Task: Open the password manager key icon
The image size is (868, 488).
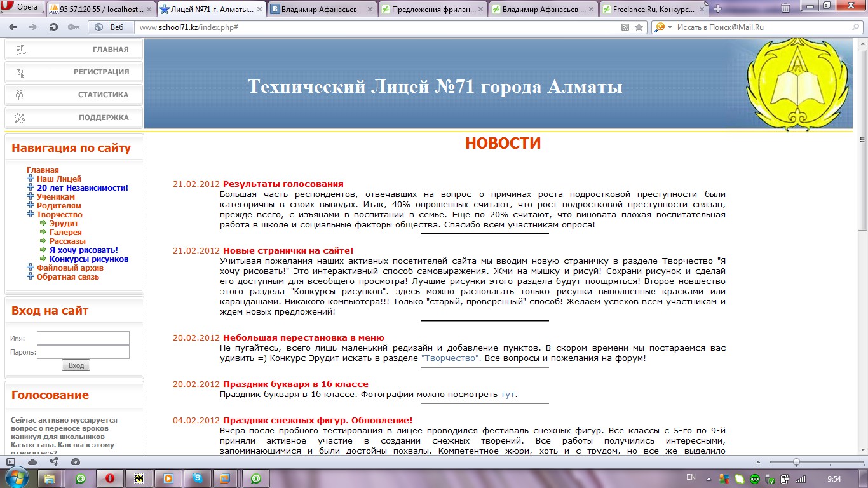Action: (x=74, y=27)
